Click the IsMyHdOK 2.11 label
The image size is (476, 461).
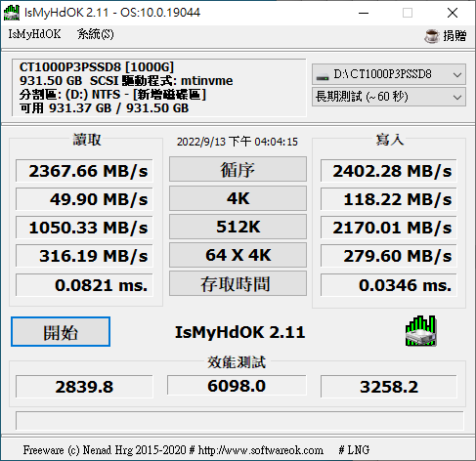point(240,332)
